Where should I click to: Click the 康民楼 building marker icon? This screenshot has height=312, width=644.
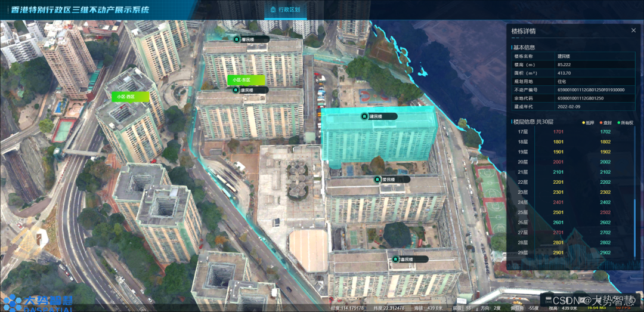point(236,90)
